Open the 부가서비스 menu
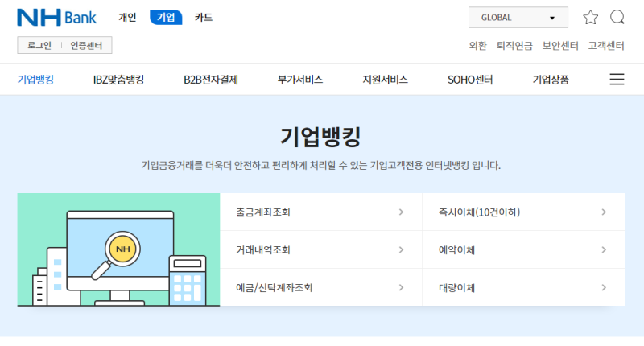 tap(300, 80)
